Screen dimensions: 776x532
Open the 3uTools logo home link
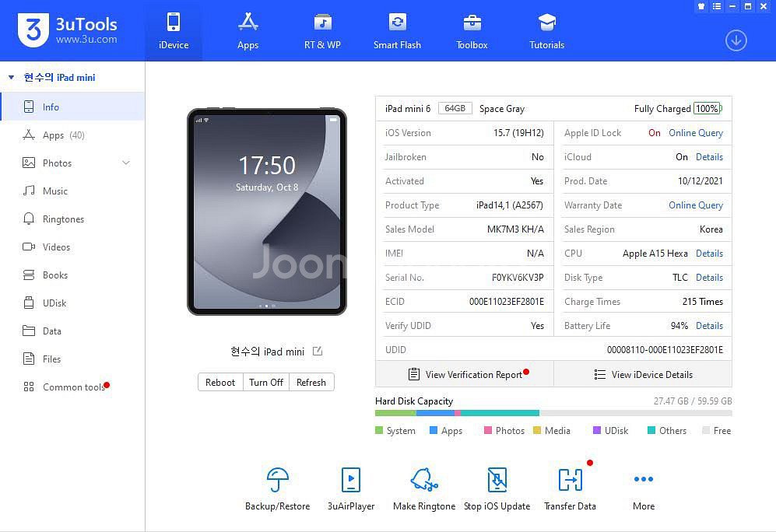click(67, 30)
